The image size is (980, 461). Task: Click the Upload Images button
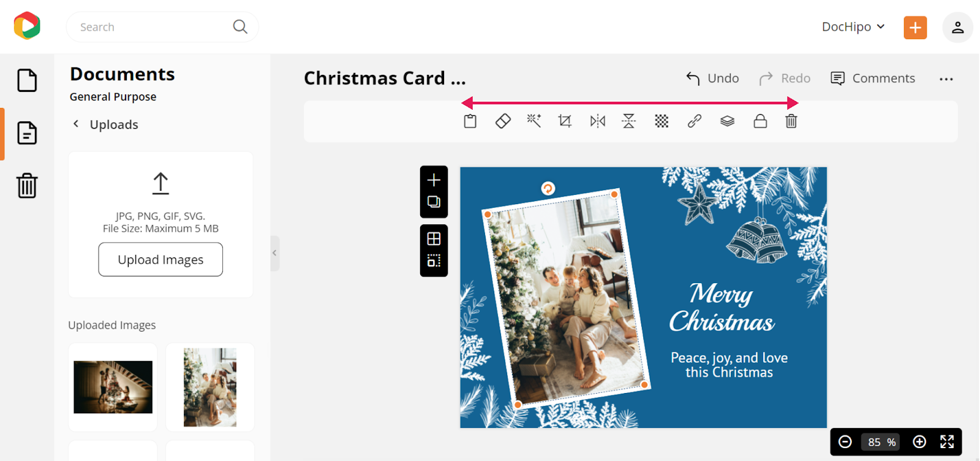[x=160, y=259]
